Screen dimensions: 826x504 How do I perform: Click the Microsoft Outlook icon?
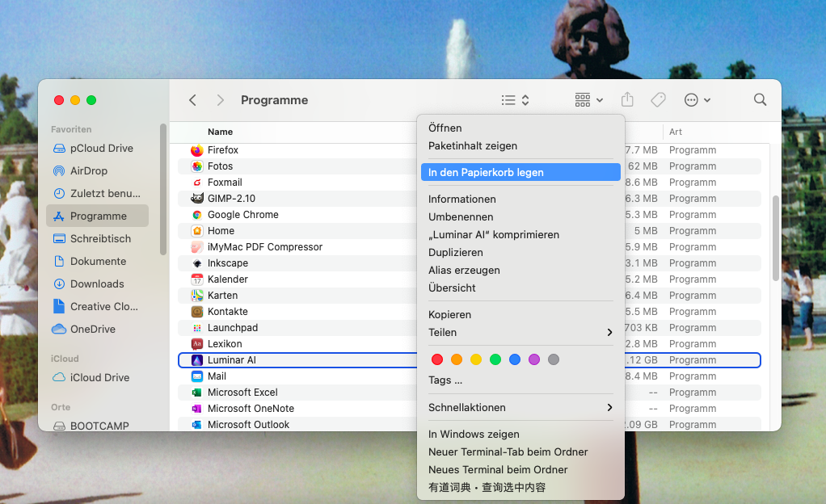tap(197, 425)
